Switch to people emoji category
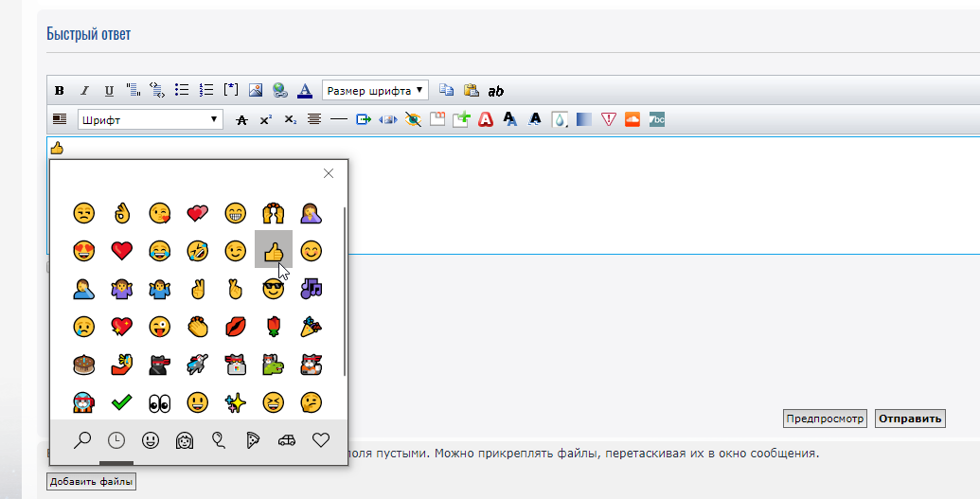980x499 pixels. point(185,440)
